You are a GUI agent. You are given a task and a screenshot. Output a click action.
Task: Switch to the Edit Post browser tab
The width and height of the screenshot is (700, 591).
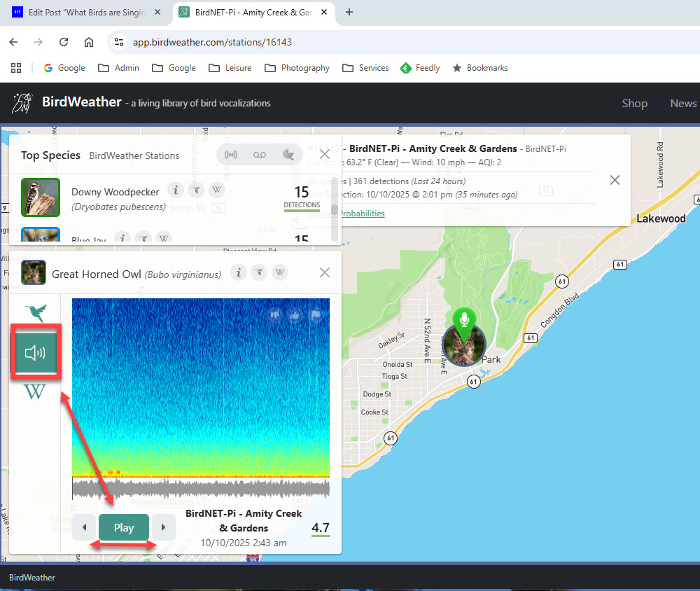pos(85,13)
